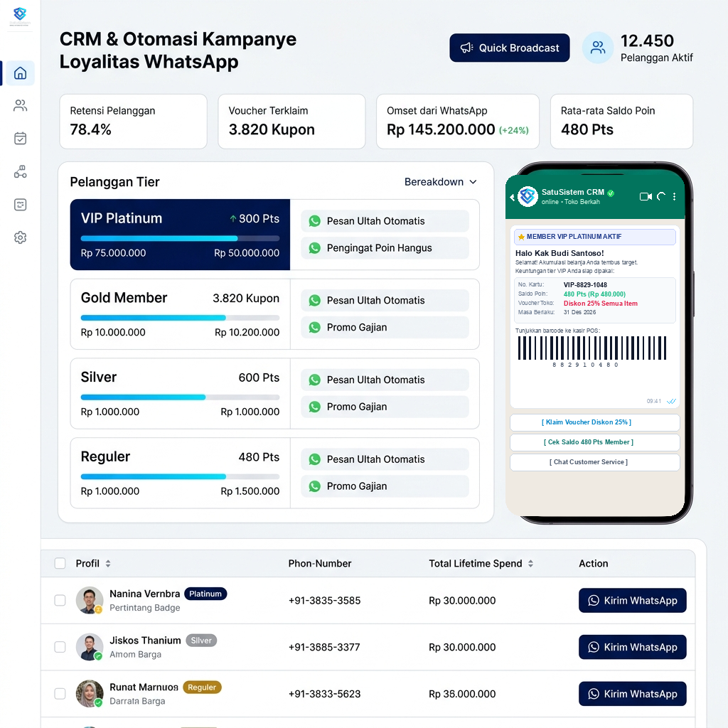Tap the SatuSistem CRM chat avatar

[528, 196]
